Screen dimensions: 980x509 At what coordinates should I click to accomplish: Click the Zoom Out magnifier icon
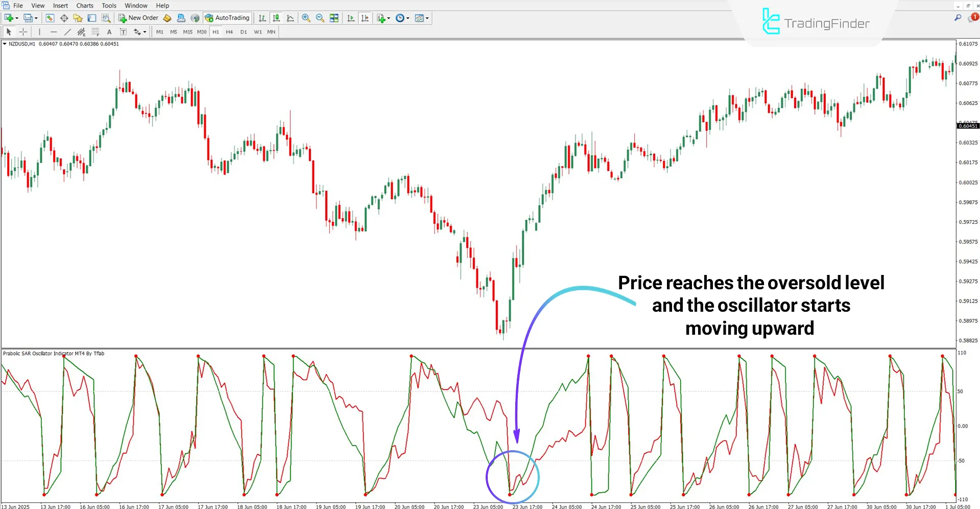[x=320, y=18]
